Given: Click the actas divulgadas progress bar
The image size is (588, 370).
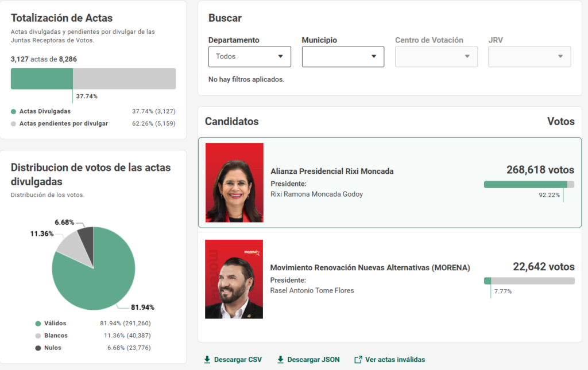Looking at the screenshot, I should click(x=94, y=79).
